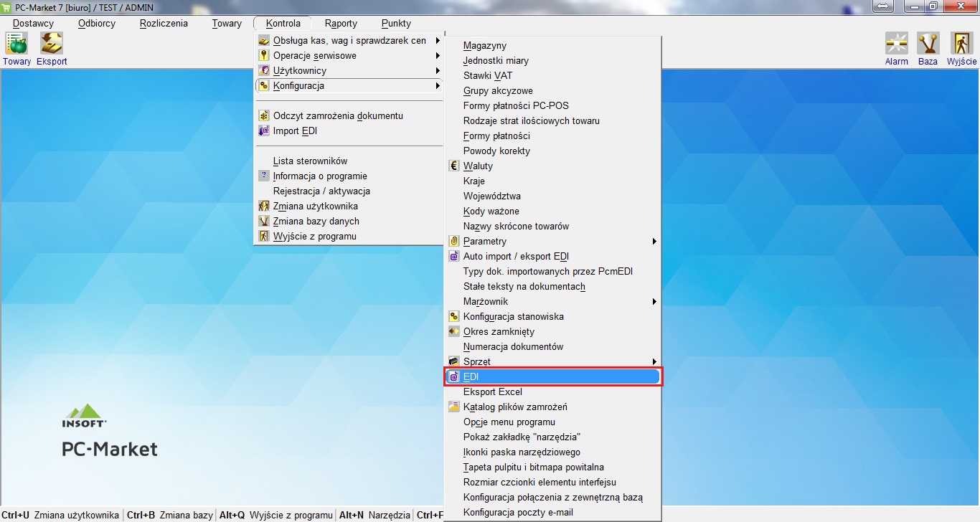Click the Konfiguracja menu icon
This screenshot has height=522, width=980.
[264, 86]
